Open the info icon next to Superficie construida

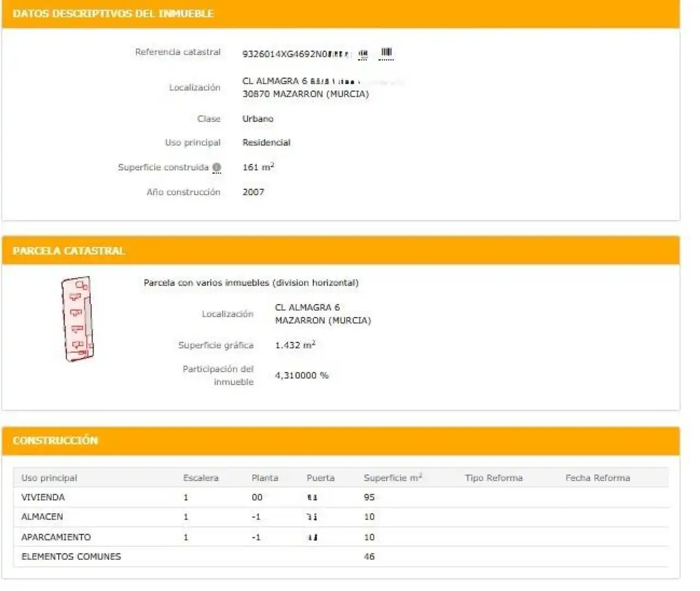pos(217,167)
